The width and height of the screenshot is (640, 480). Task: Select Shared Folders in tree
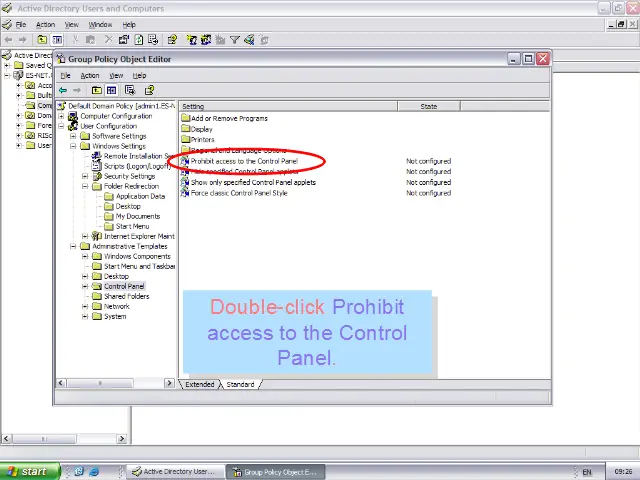click(127, 296)
